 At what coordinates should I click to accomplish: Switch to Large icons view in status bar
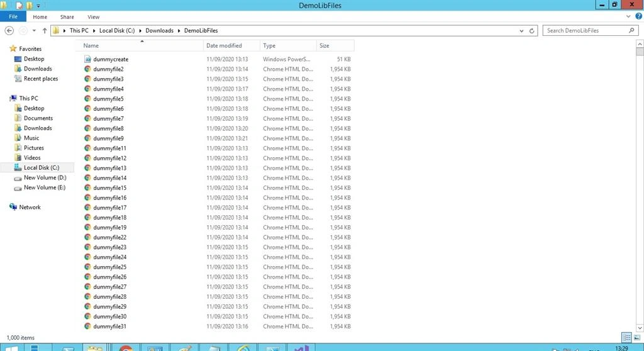pos(636,338)
